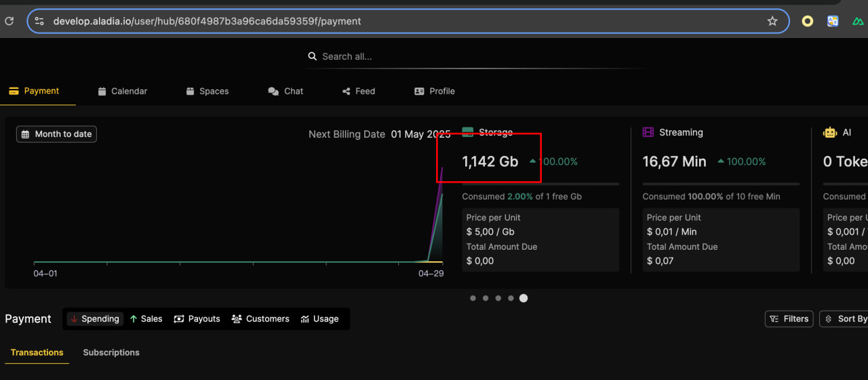
Task: Click the 16,67 Min streaming value
Action: [x=675, y=161]
